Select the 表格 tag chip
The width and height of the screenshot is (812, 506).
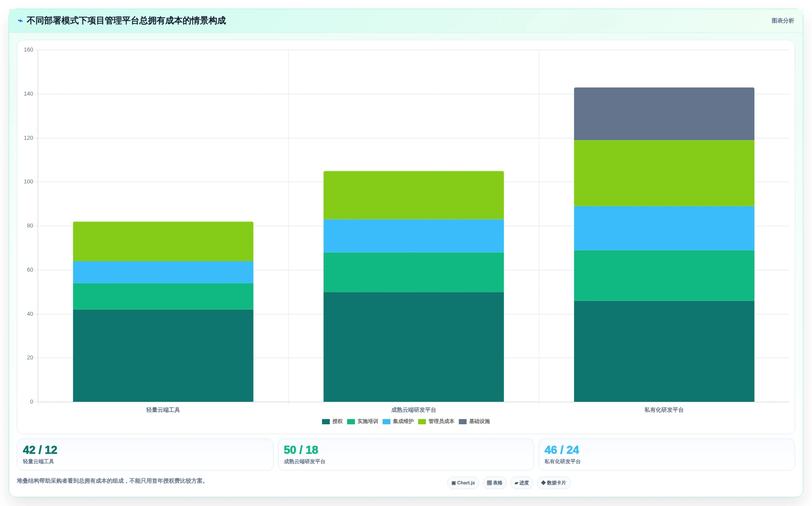495,483
